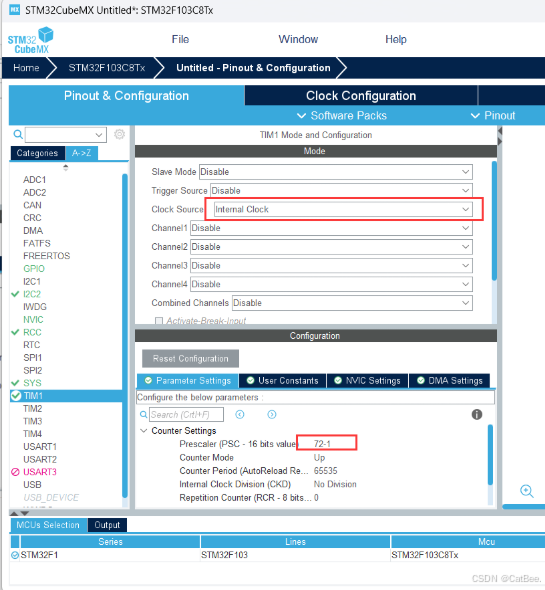
Task: Click the Mode panel vertical scrollbar
Action: click(x=494, y=220)
